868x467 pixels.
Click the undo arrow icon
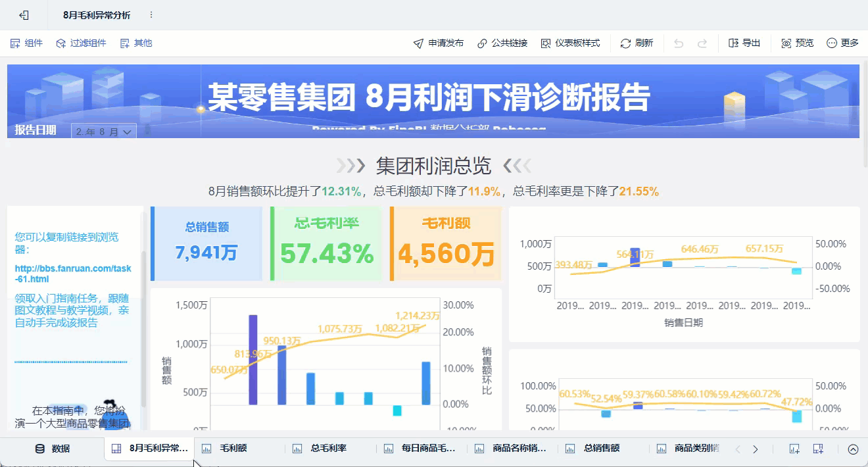(679, 43)
